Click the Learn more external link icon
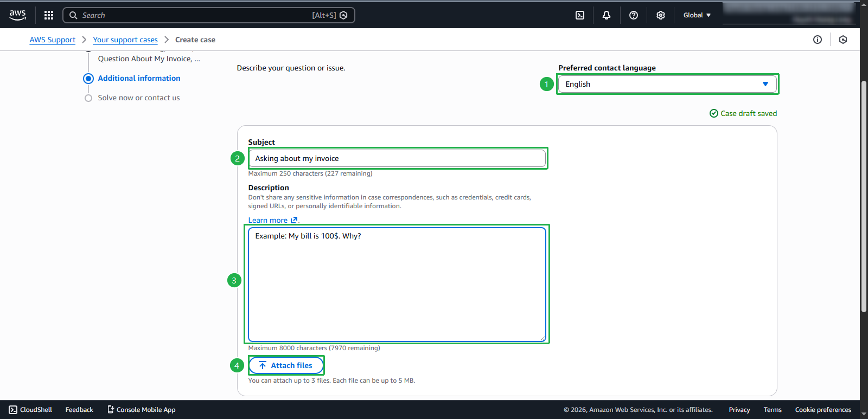 (294, 220)
